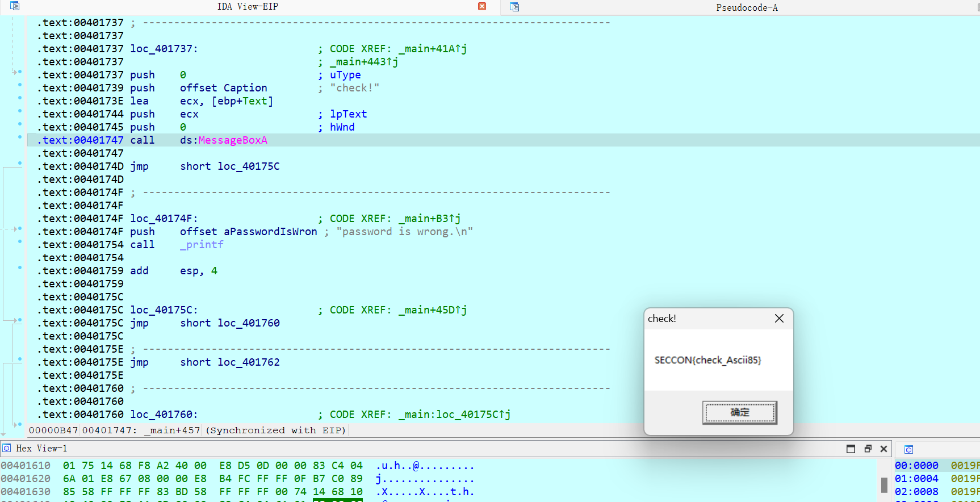
Task: Close the check! message box with the X
Action: [779, 319]
